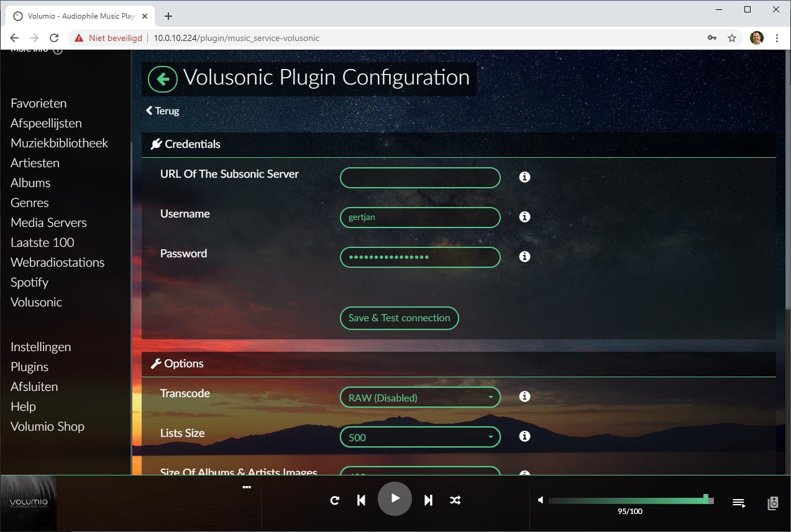Viewport: 791px width, 532px height.
Task: Click the info icon beside Transcode
Action: pyautogui.click(x=524, y=397)
